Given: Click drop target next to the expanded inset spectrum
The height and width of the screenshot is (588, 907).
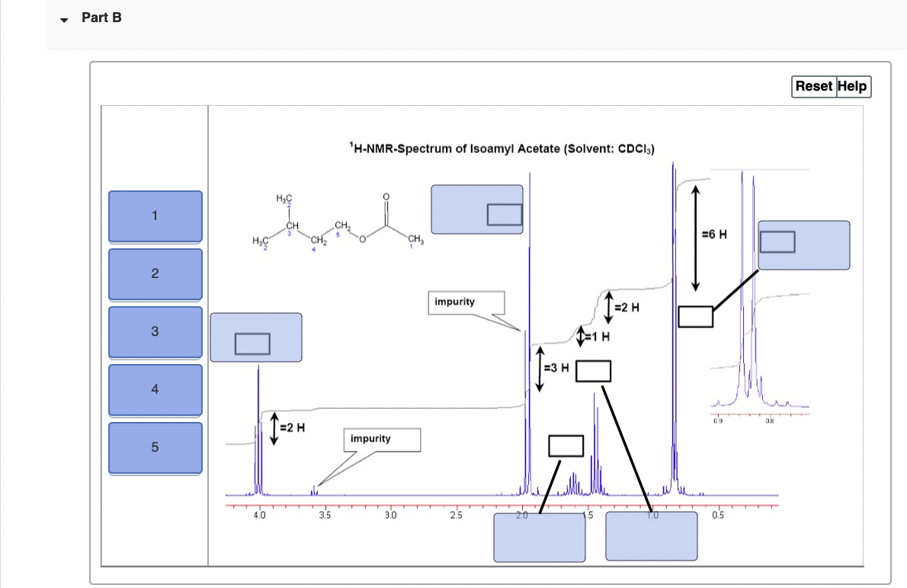Looking at the screenshot, I should click(804, 245).
